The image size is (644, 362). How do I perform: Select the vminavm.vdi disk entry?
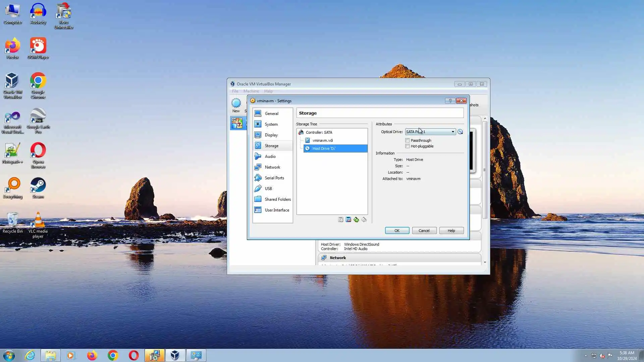(322, 140)
